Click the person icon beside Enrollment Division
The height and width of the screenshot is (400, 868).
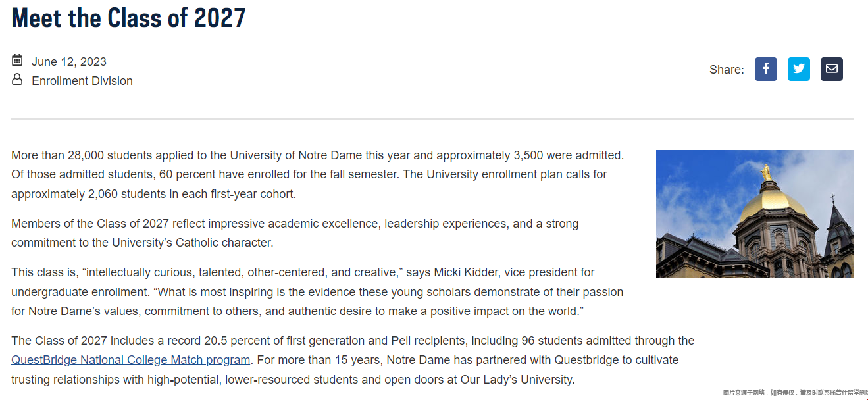(17, 80)
